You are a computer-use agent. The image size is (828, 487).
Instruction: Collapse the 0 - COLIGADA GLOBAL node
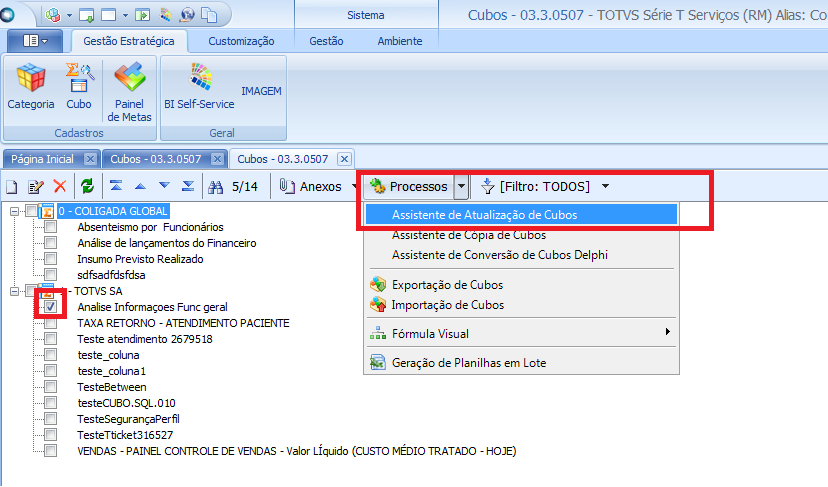tap(15, 211)
